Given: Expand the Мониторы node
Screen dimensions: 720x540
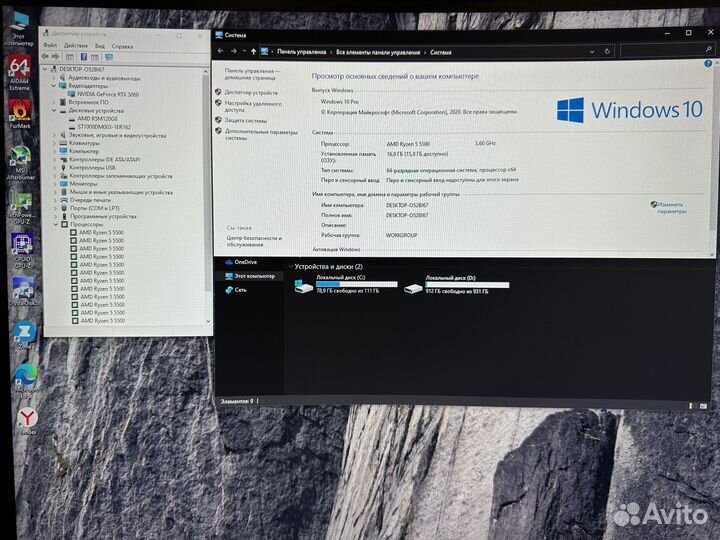Looking at the screenshot, I should (55, 184).
